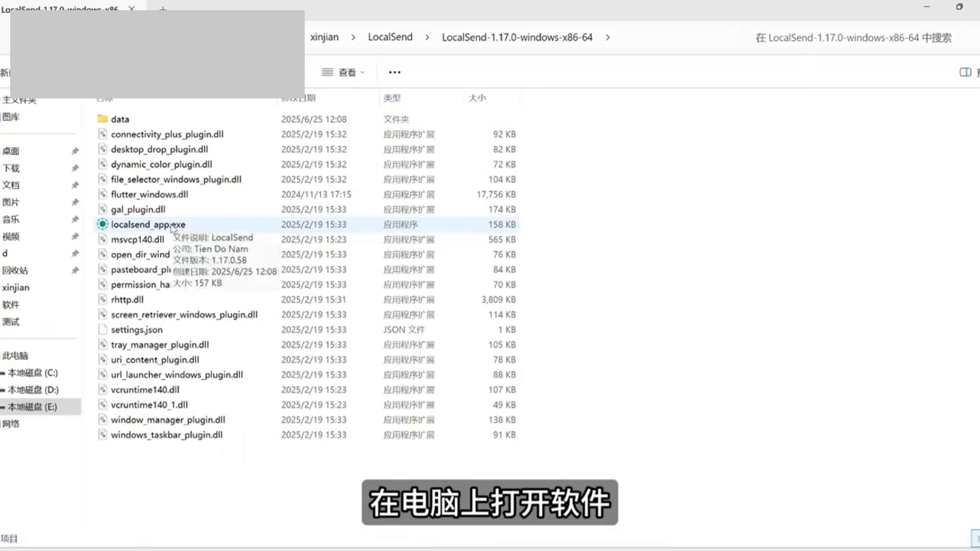980x551 pixels.
Task: Open the xinjian folder in the sidebar
Action: [x=16, y=288]
